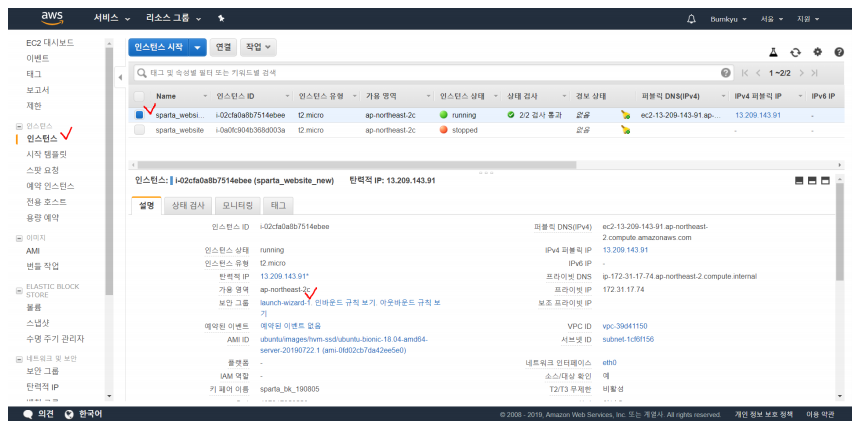Open the 리소스 그룹 menu
Screen dimensions: 859x426
[174, 18]
